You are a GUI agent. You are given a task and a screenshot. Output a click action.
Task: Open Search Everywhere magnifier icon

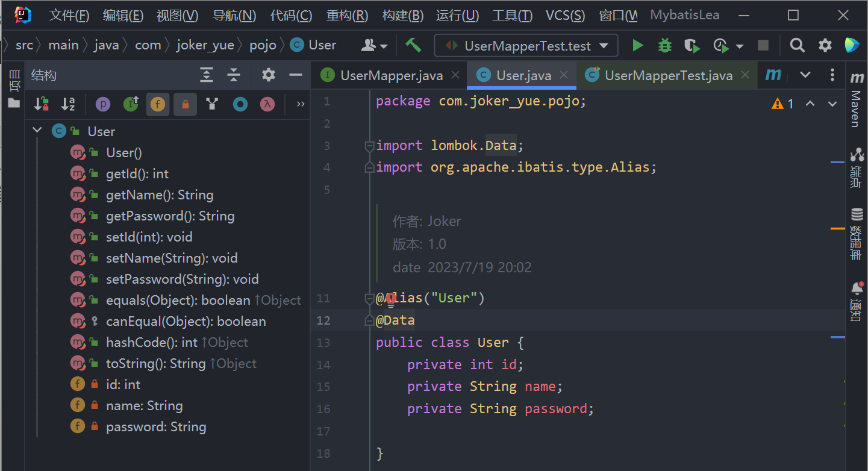(x=797, y=46)
